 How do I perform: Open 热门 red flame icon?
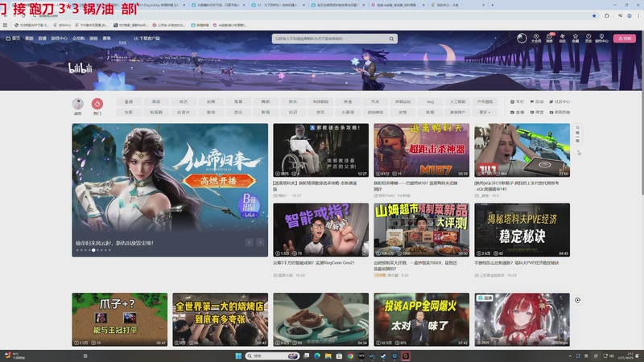pyautogui.click(x=97, y=106)
